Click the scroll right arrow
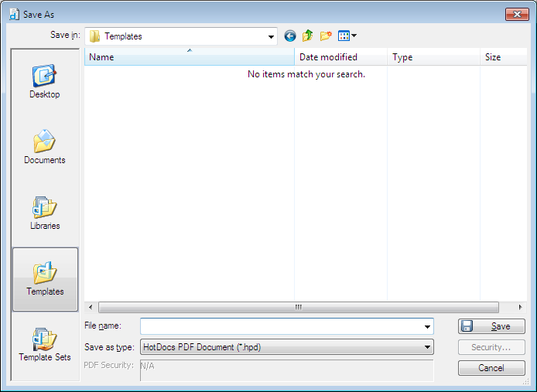537x392 pixels. point(520,307)
